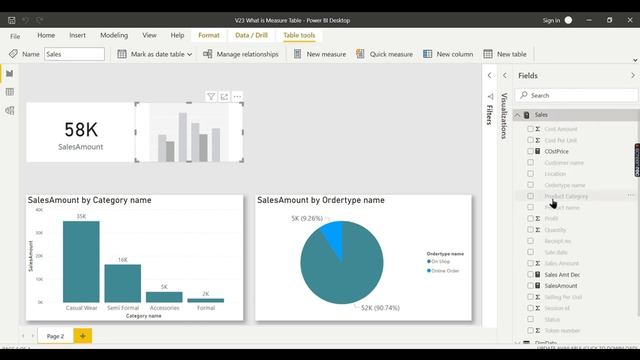Tick the Profit field checkbox
Viewport: 640px width, 360px height.
(x=530, y=218)
